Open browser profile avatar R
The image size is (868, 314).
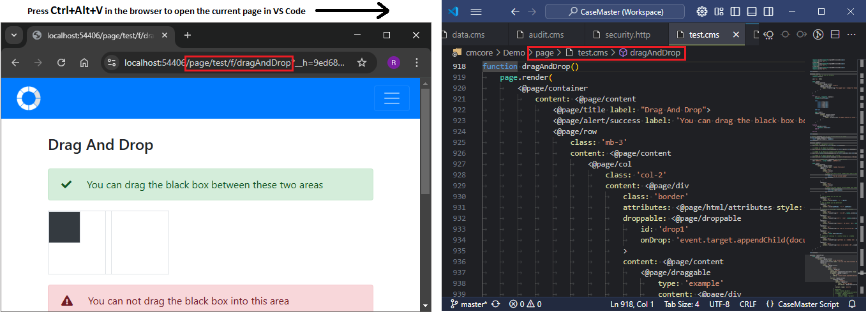click(x=394, y=63)
